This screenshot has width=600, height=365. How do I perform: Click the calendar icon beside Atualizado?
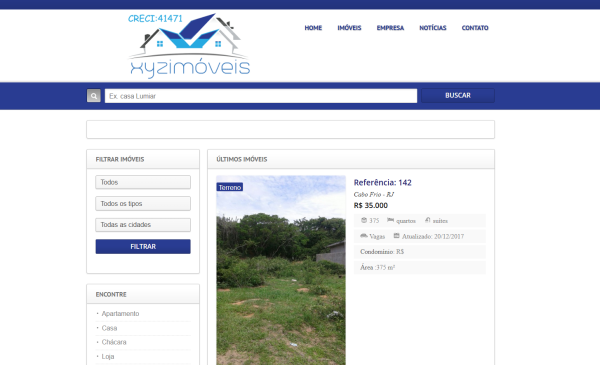click(396, 236)
